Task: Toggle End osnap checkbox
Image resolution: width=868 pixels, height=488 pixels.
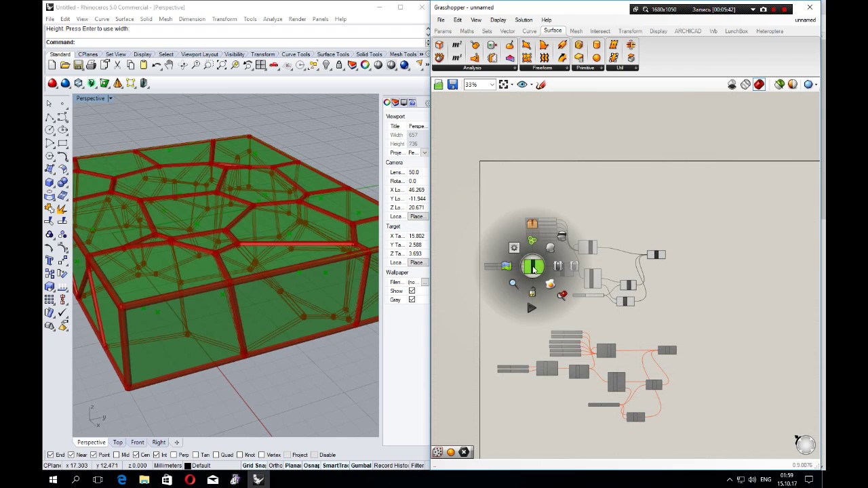Action: (51, 455)
